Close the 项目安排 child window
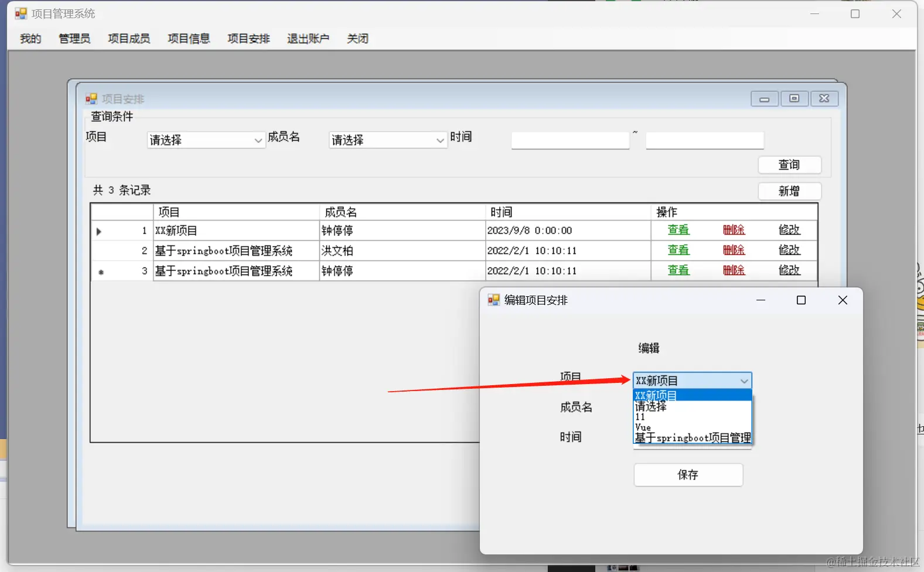The width and height of the screenshot is (924, 572). click(824, 99)
